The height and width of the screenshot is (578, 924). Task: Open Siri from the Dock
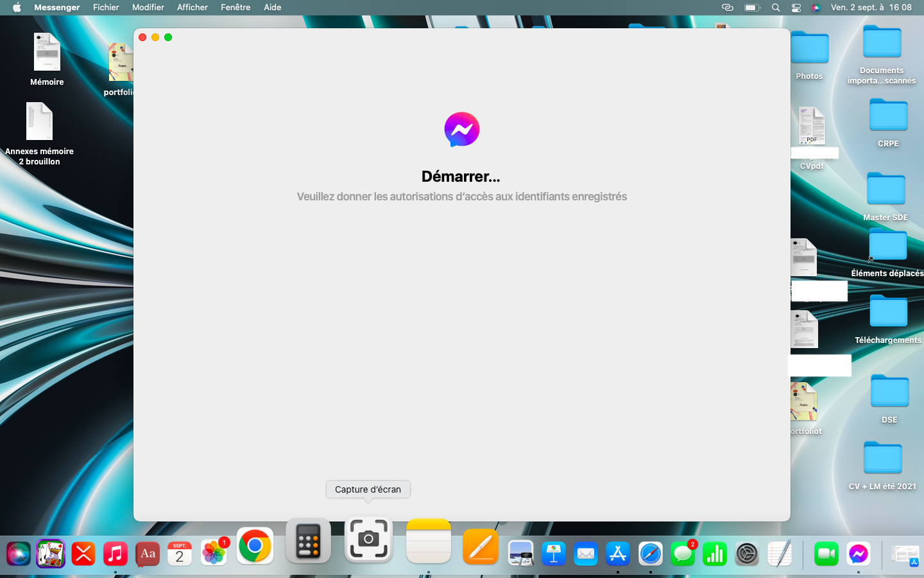[19, 554]
